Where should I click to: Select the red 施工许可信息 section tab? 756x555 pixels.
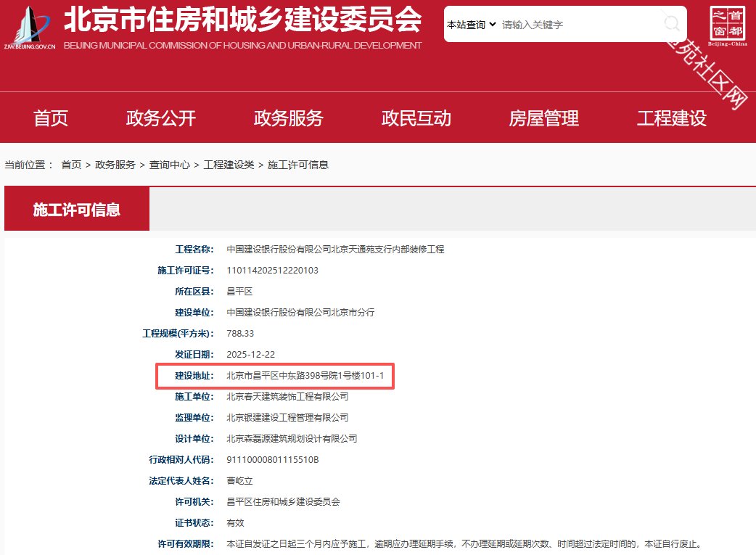pos(77,210)
